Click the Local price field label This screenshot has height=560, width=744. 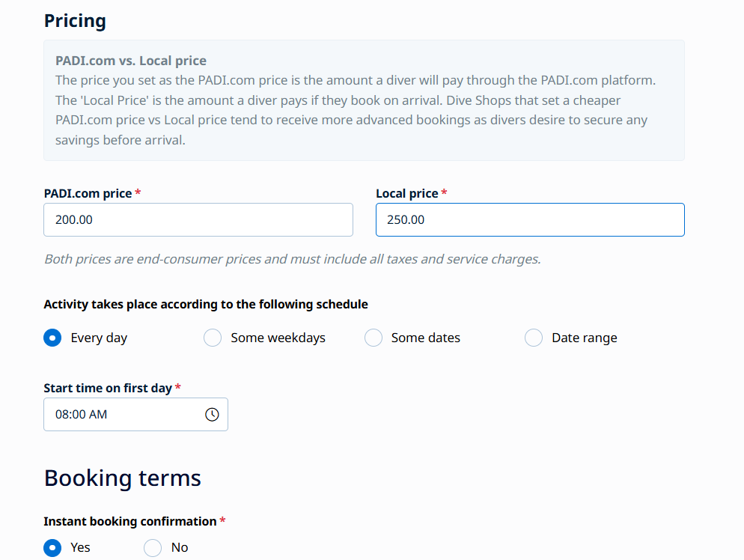pos(406,193)
